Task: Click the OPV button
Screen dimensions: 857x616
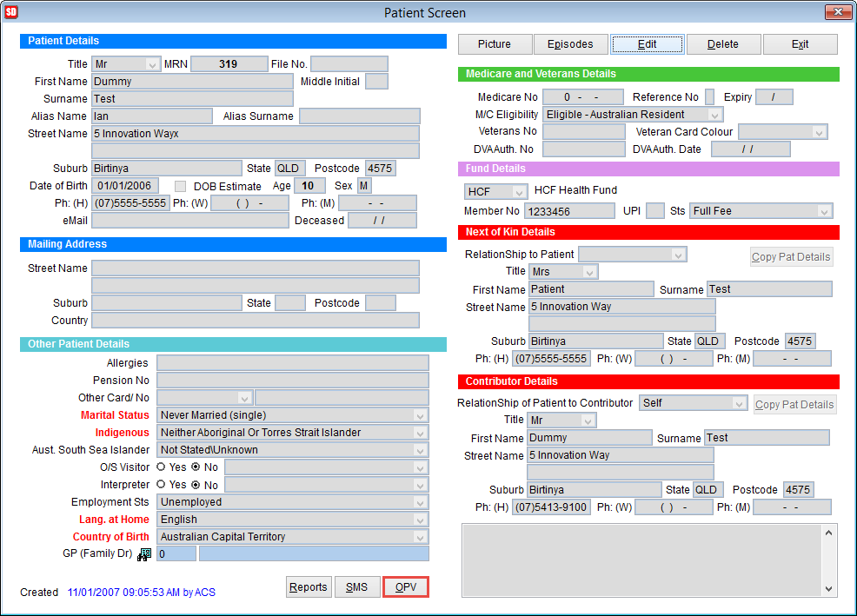Action: [406, 587]
